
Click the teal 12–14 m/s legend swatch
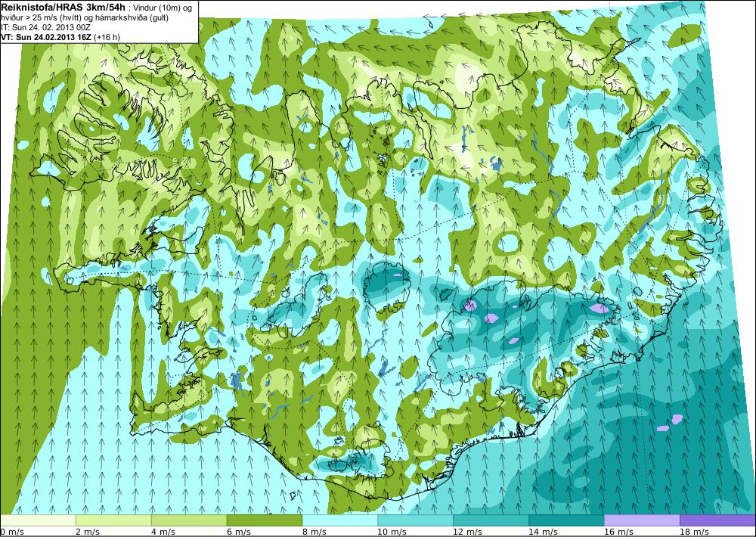pyautogui.click(x=491, y=520)
